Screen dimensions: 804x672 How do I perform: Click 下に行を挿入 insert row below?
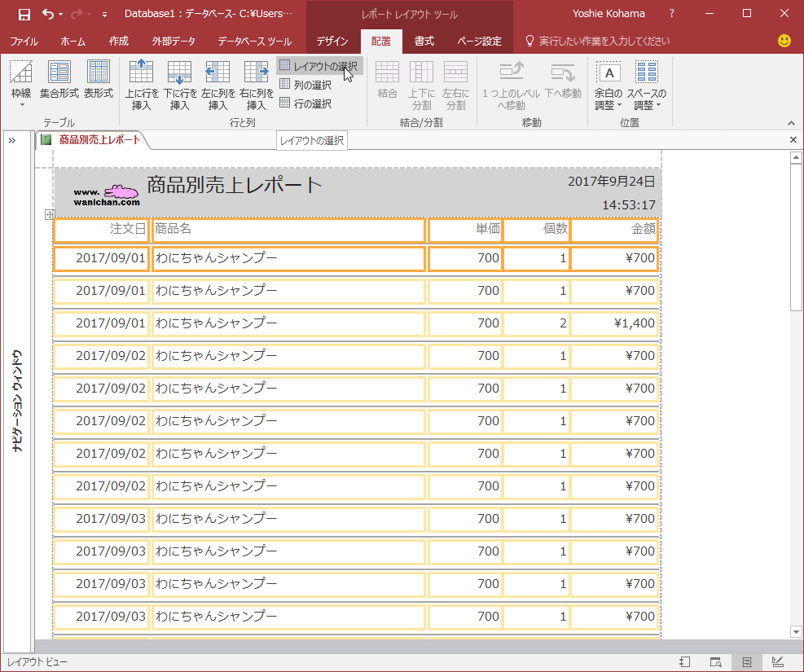(180, 85)
